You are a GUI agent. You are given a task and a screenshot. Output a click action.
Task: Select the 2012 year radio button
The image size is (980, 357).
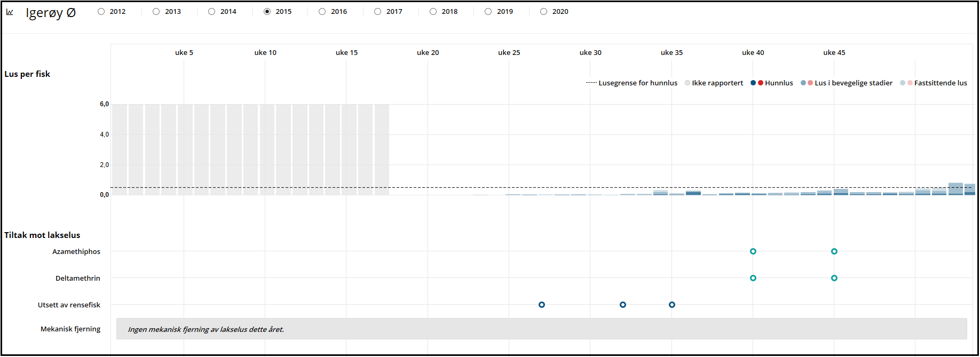pos(101,12)
